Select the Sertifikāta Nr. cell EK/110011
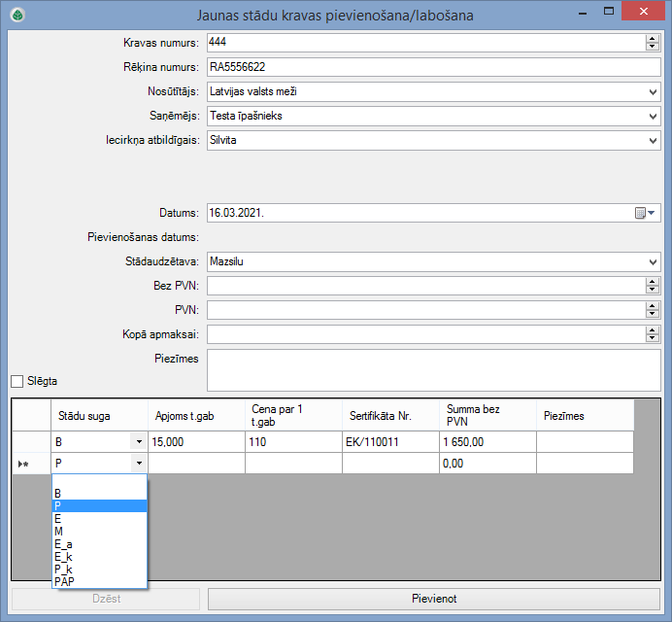 (390, 441)
